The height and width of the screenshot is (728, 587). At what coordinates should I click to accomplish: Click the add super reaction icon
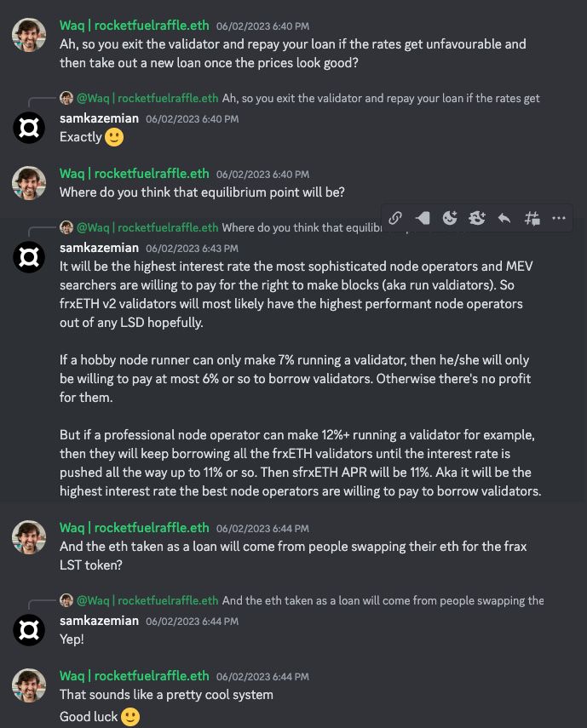[477, 218]
